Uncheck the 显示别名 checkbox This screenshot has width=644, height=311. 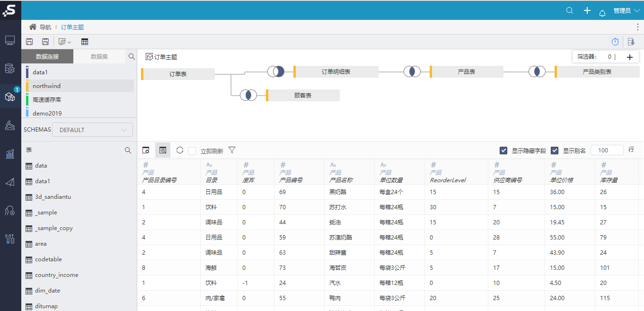pos(555,151)
